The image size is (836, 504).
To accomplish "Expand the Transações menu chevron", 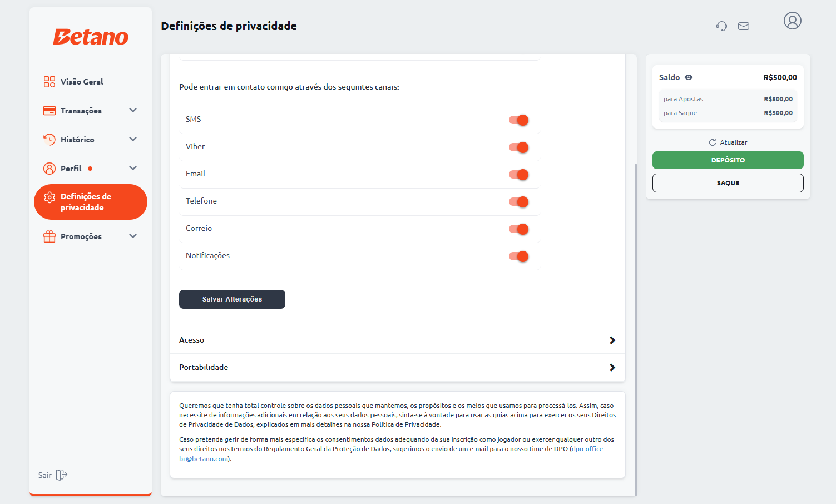I will pos(133,111).
